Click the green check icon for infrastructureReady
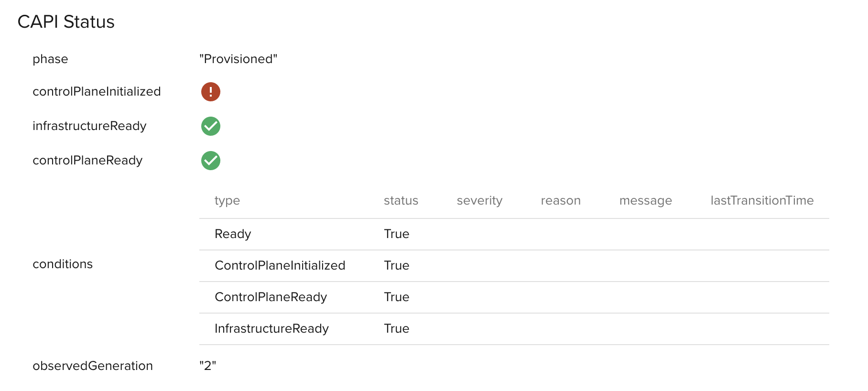This screenshot has width=868, height=391. click(x=210, y=126)
